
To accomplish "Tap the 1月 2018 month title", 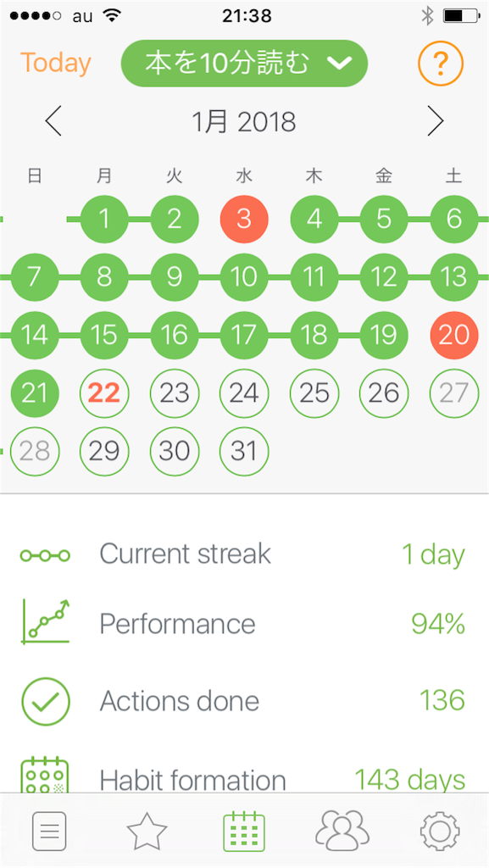I will tap(244, 122).
